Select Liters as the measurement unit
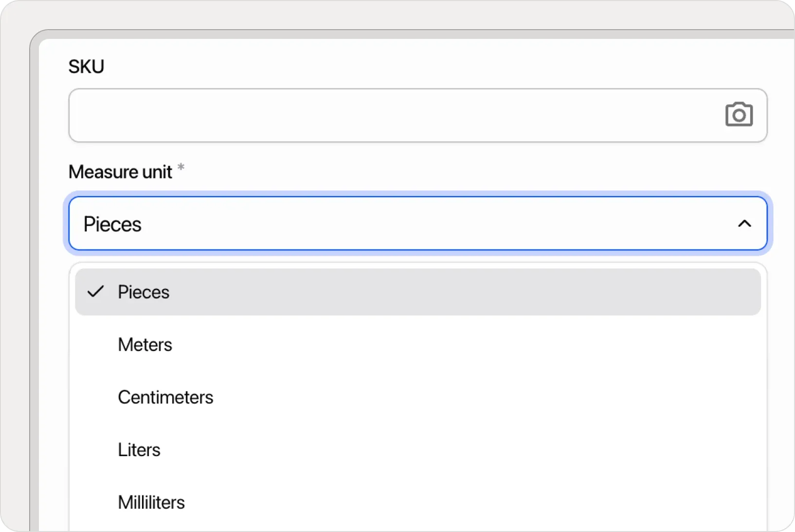 coord(139,450)
